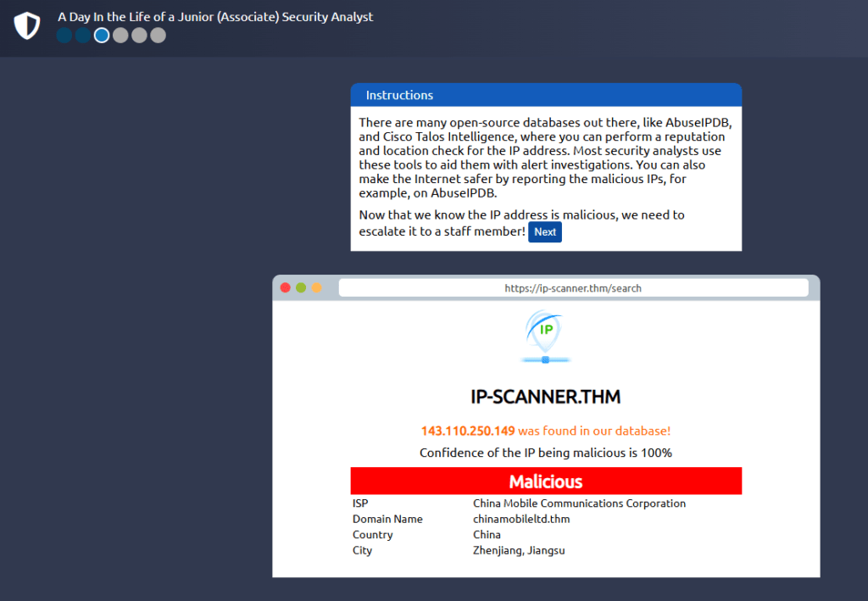The width and height of the screenshot is (868, 601).
Task: Click the red browser window dot
Action: click(286, 288)
